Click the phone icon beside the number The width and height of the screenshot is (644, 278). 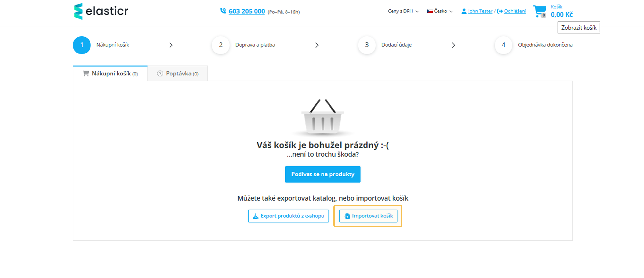223,11
